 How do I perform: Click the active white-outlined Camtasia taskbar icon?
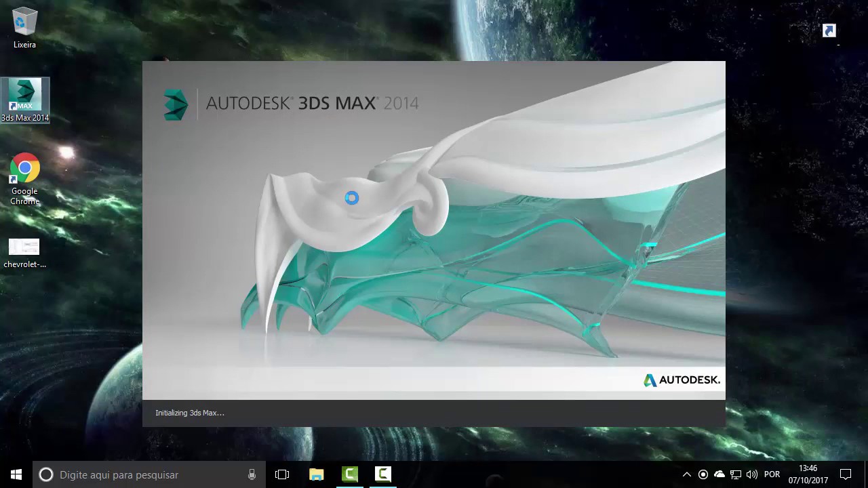click(x=383, y=474)
